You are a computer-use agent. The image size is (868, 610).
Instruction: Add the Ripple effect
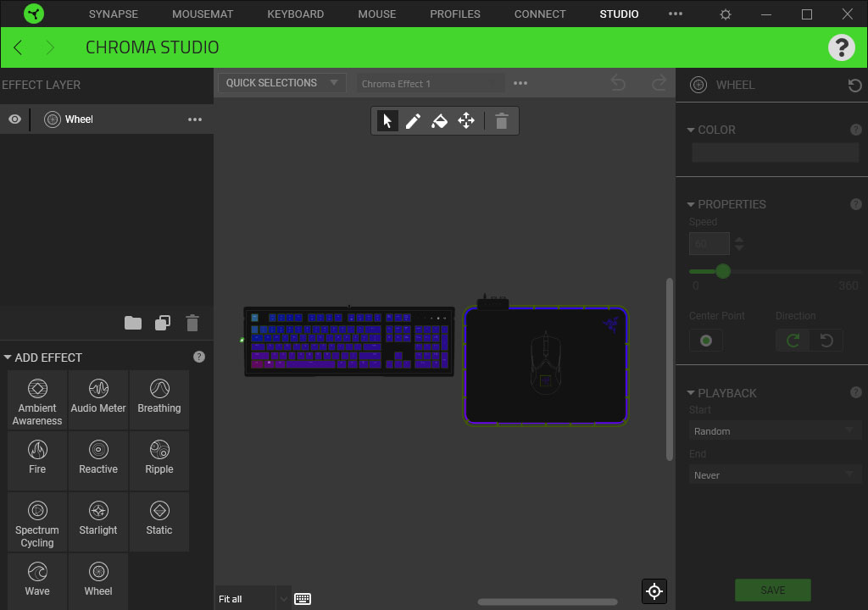point(159,461)
